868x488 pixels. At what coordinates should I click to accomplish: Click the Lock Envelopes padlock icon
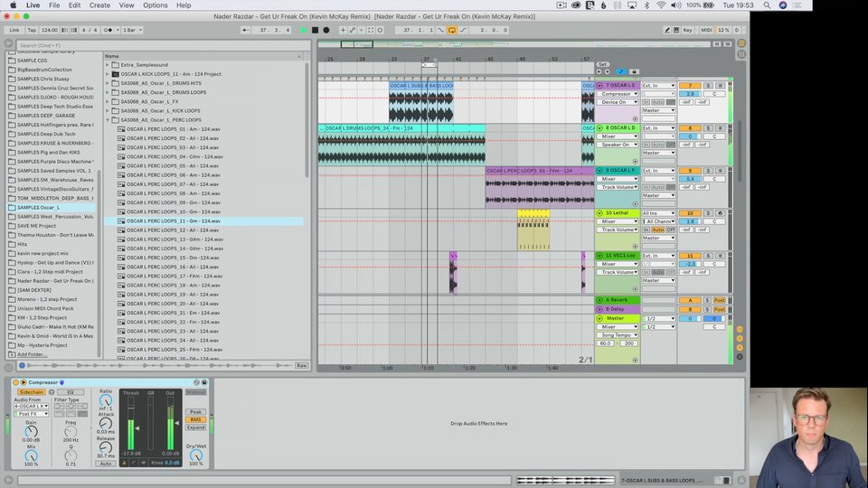(634, 71)
